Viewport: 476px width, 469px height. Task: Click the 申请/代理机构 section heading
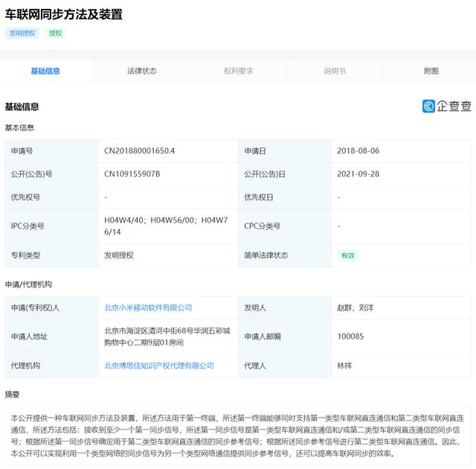pos(28,284)
